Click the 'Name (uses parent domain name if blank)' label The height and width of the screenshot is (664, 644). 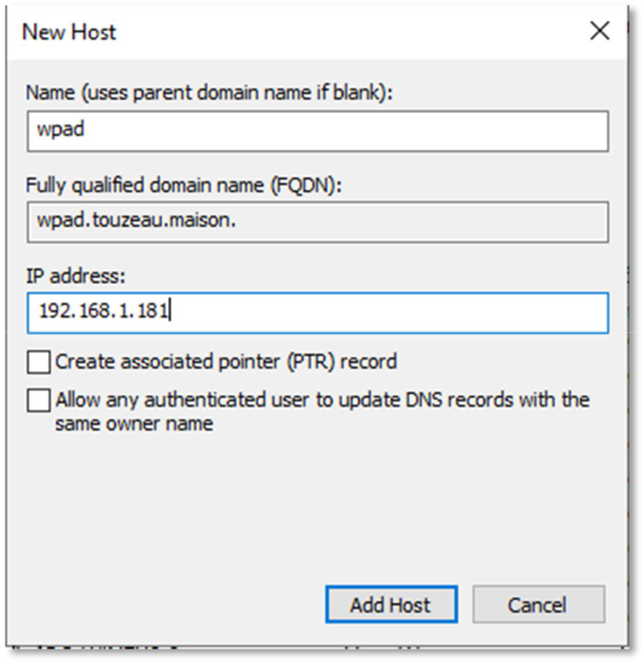pyautogui.click(x=209, y=94)
